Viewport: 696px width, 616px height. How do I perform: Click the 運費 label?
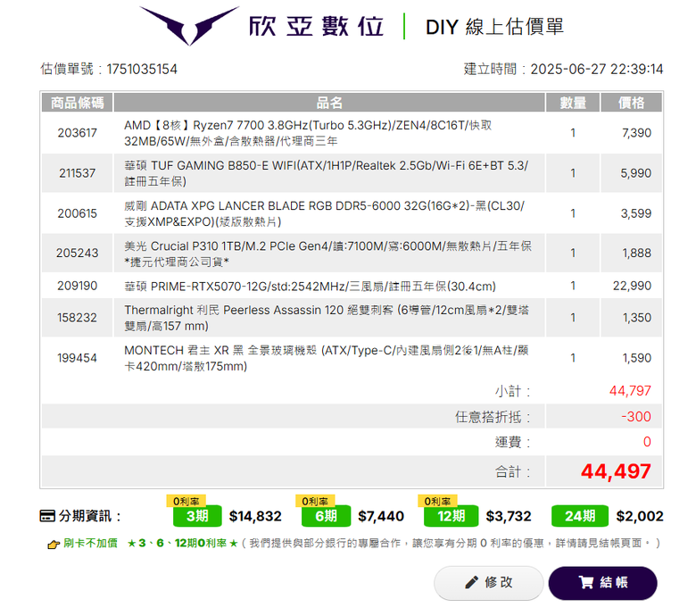pos(513,442)
